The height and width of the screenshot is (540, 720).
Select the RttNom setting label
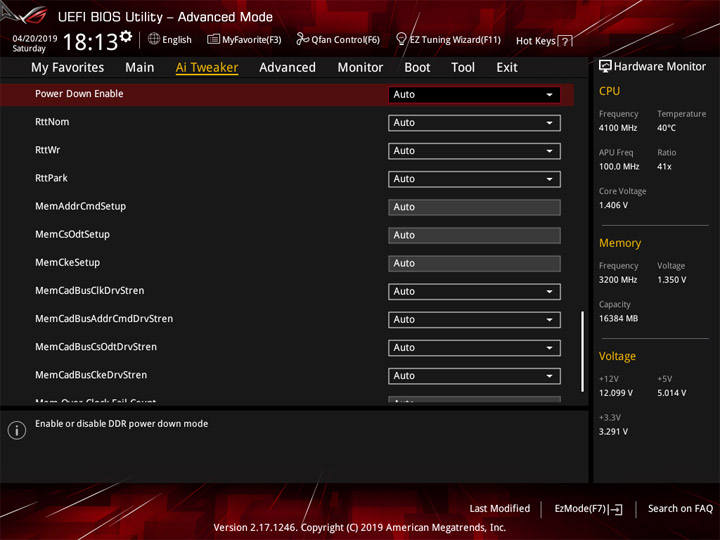tap(52, 122)
